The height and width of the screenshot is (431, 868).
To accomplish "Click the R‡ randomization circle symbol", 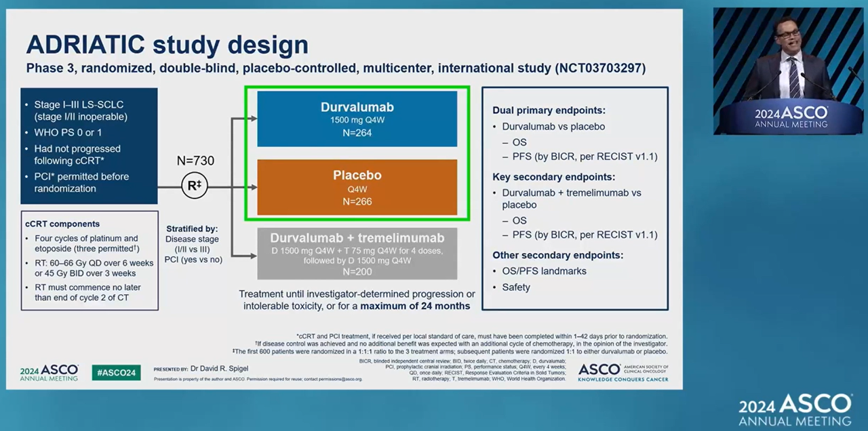I will click(194, 186).
